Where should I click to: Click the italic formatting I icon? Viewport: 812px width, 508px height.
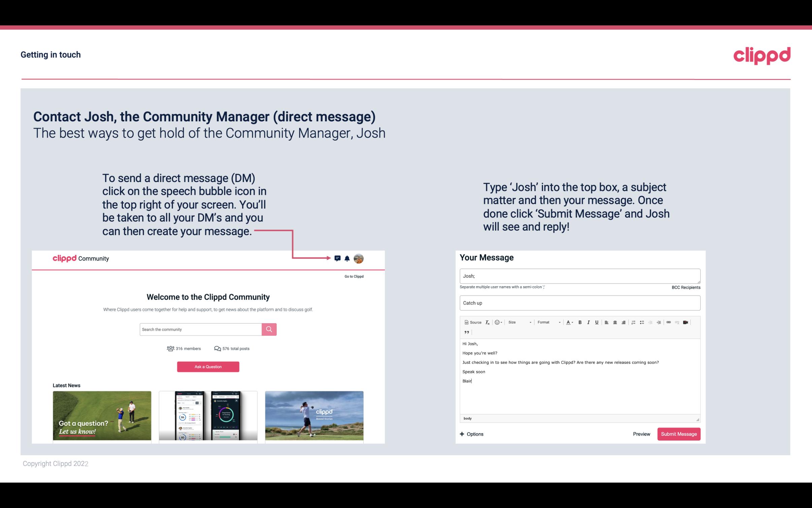[x=588, y=323]
